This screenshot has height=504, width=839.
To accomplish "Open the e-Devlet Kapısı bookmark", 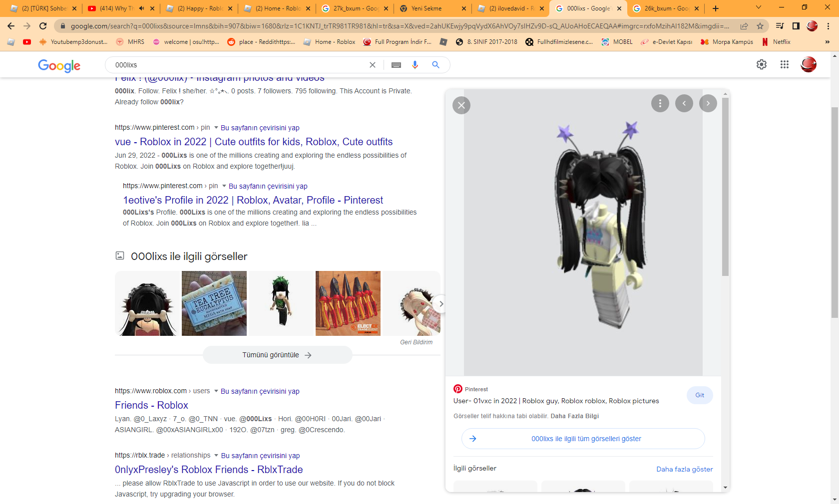I will pos(667,42).
